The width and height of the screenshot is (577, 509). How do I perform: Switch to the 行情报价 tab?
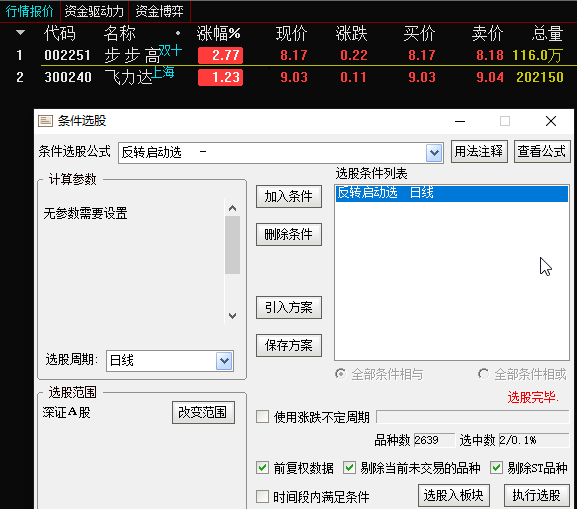point(30,11)
